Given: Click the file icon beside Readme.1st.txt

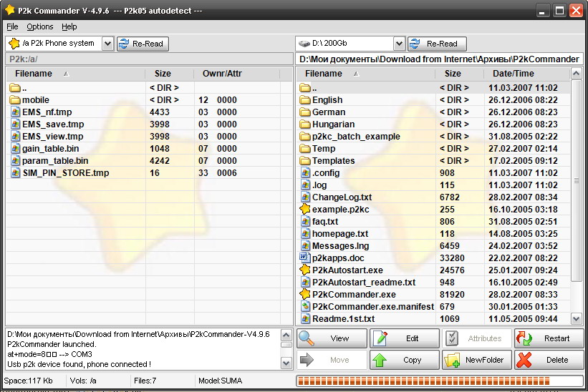Looking at the screenshot, I should pyautogui.click(x=306, y=319).
